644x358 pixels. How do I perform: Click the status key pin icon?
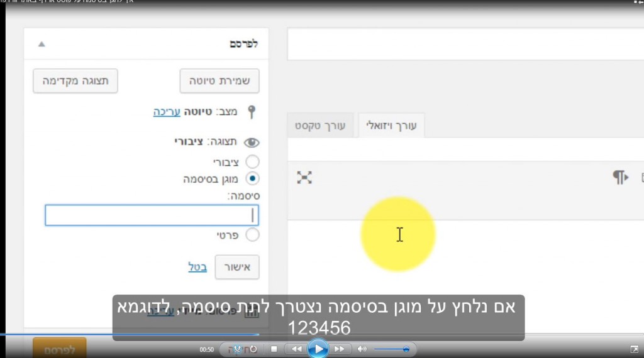point(252,112)
